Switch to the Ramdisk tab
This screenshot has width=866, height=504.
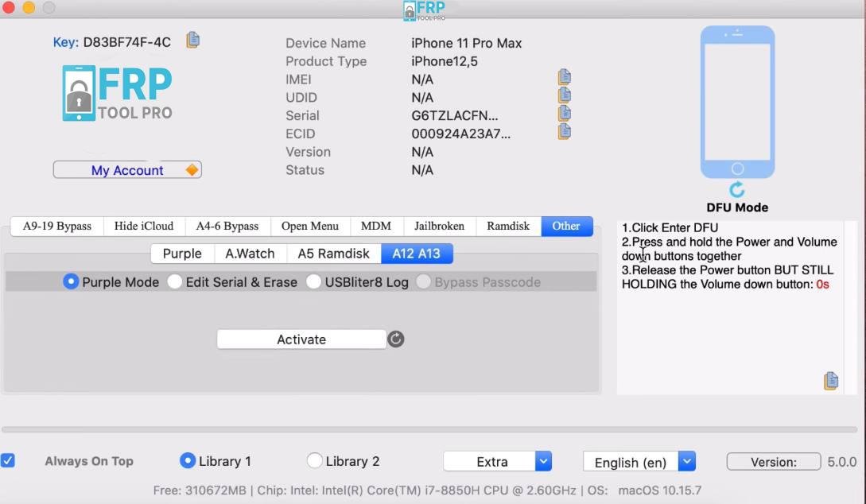508,226
